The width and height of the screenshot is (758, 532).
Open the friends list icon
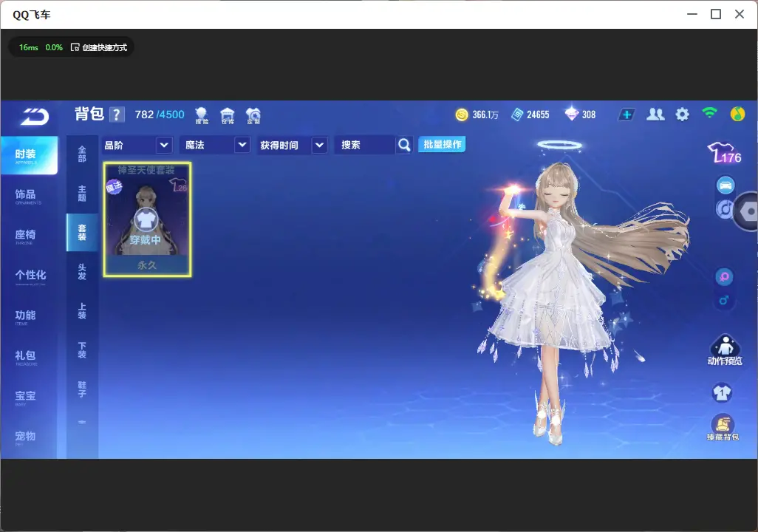pyautogui.click(x=655, y=115)
